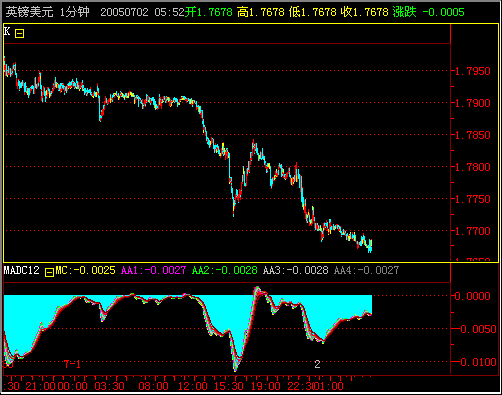Click the 00:00 time axis label
This screenshot has width=502, height=395.
72,386
